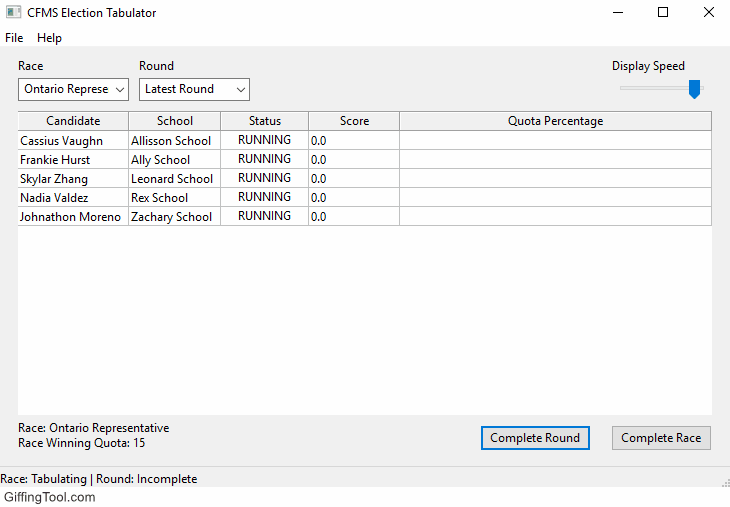Select the Johnathon Moreno candidate cell
This screenshot has height=507, width=730.
[x=73, y=217]
